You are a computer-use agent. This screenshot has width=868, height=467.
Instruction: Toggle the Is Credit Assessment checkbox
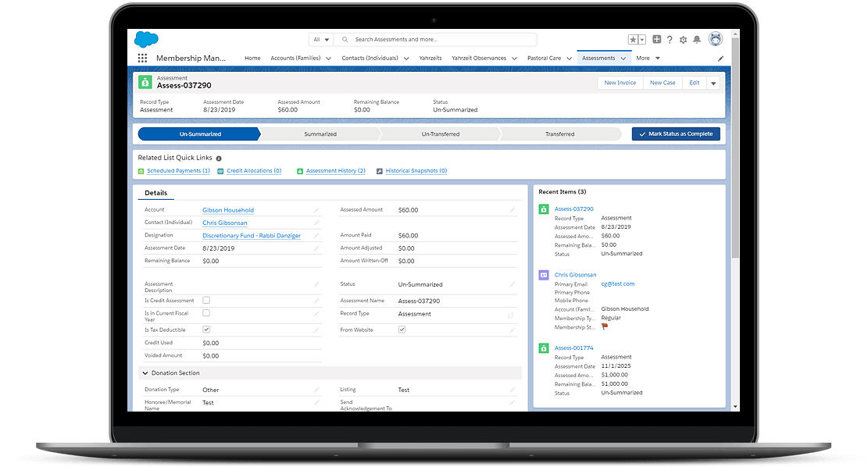206,301
